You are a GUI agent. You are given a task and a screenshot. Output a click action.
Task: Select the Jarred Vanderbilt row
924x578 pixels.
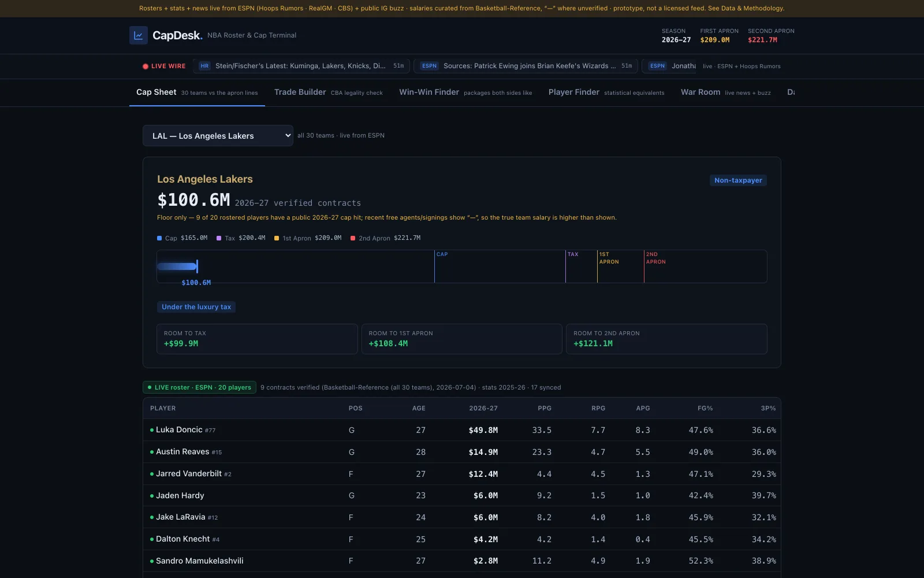462,474
